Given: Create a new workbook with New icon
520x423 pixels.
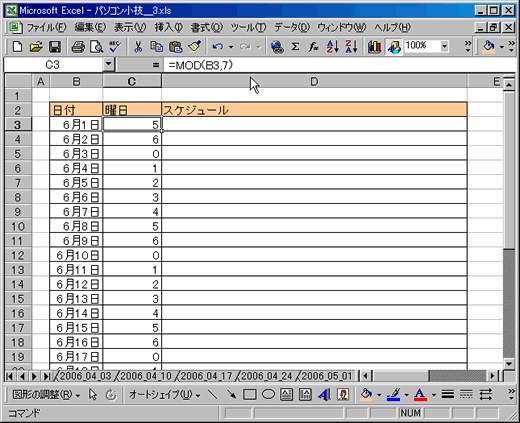Looking at the screenshot, I should 17,47.
